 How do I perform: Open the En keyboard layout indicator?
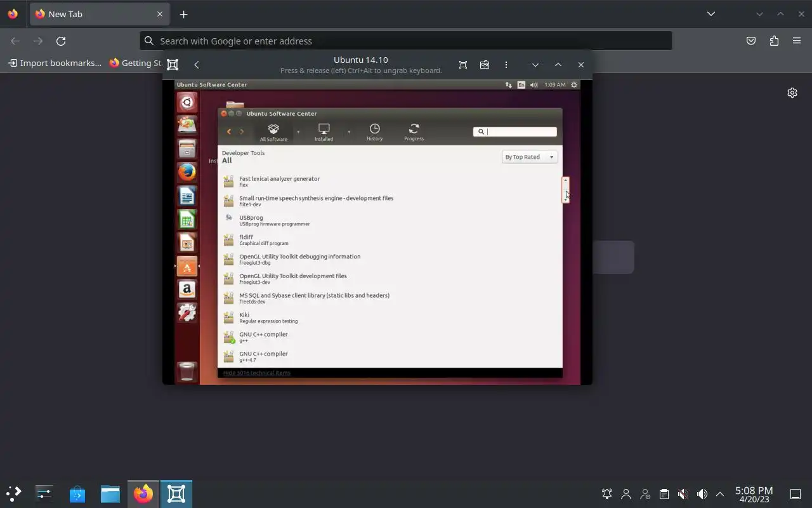click(521, 84)
